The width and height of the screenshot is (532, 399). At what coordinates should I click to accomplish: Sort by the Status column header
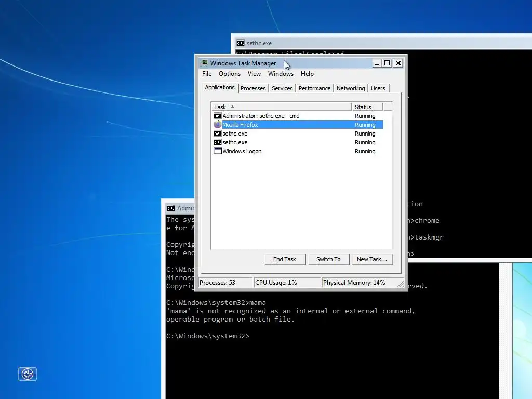point(367,107)
